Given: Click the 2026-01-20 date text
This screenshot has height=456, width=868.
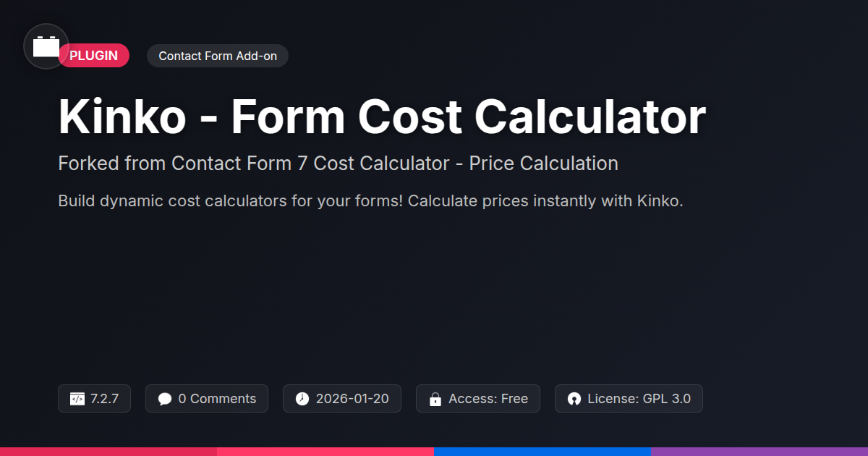Looking at the screenshot, I should (x=352, y=399).
